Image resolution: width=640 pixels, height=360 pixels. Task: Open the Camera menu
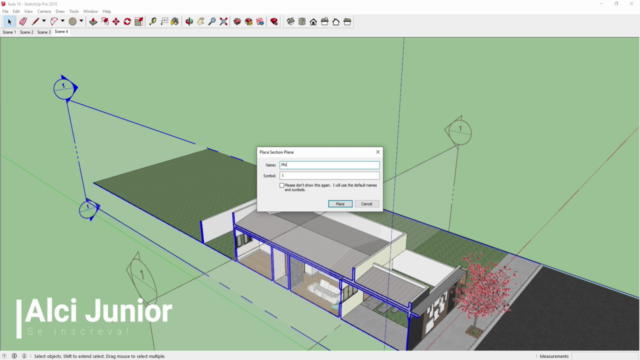click(x=44, y=11)
